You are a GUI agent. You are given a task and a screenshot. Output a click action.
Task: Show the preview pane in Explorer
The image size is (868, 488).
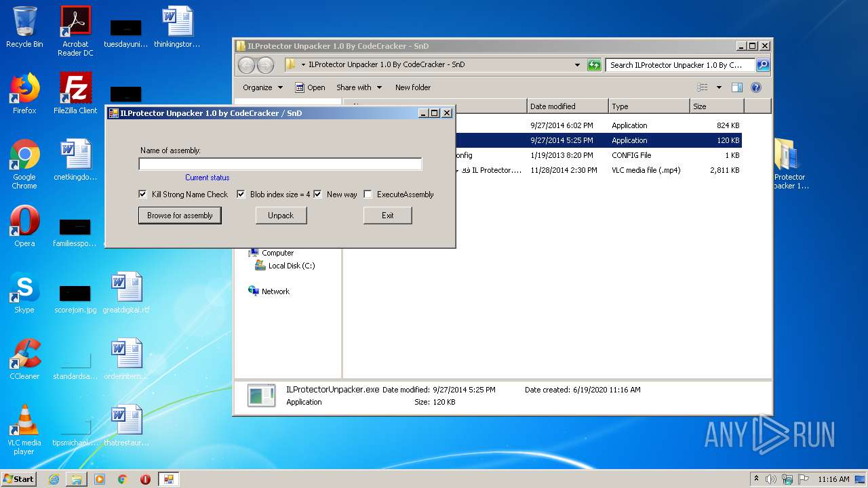click(737, 87)
